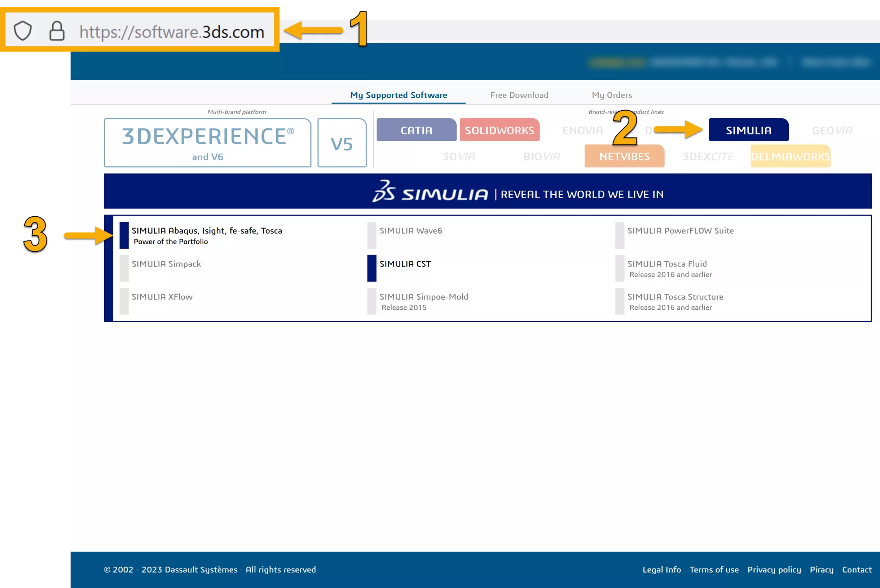This screenshot has height=588, width=880.
Task: Click the SIMULIA logo in the banner
Action: tap(430, 192)
